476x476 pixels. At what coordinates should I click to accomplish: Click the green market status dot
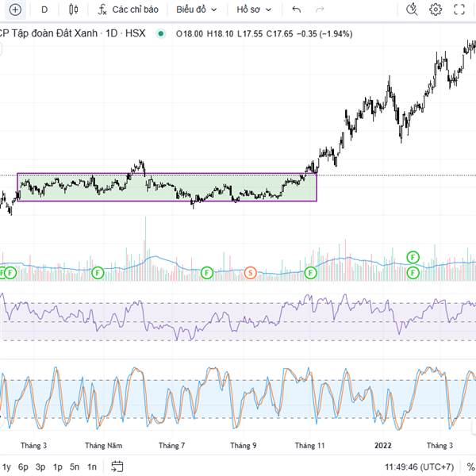[x=162, y=33]
